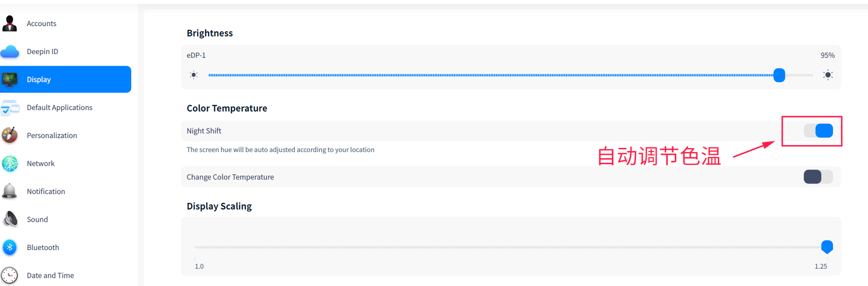Click the Bluetooth icon in sidebar
The width and height of the screenshot is (868, 286).
10,247
